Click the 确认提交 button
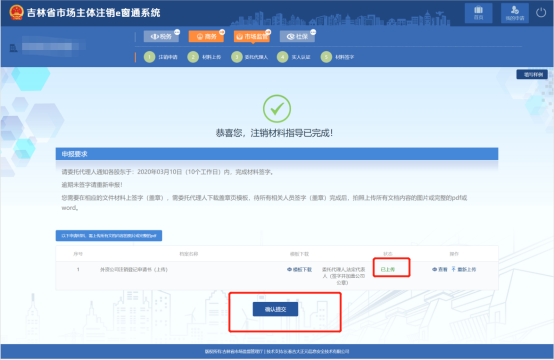The image size is (554, 360). pyautogui.click(x=275, y=309)
